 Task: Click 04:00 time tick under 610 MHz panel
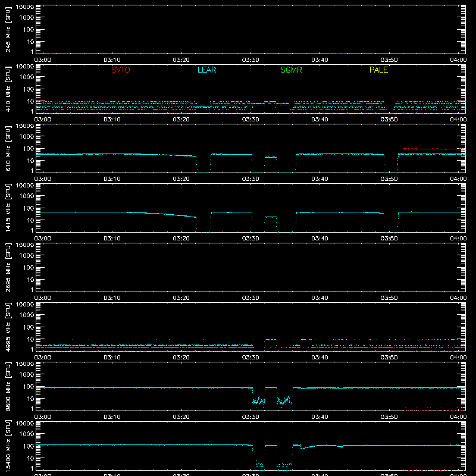tap(458, 179)
